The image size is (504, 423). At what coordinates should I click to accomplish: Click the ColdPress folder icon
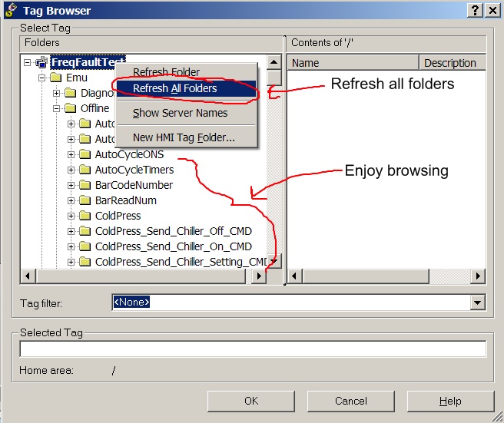click(x=85, y=216)
